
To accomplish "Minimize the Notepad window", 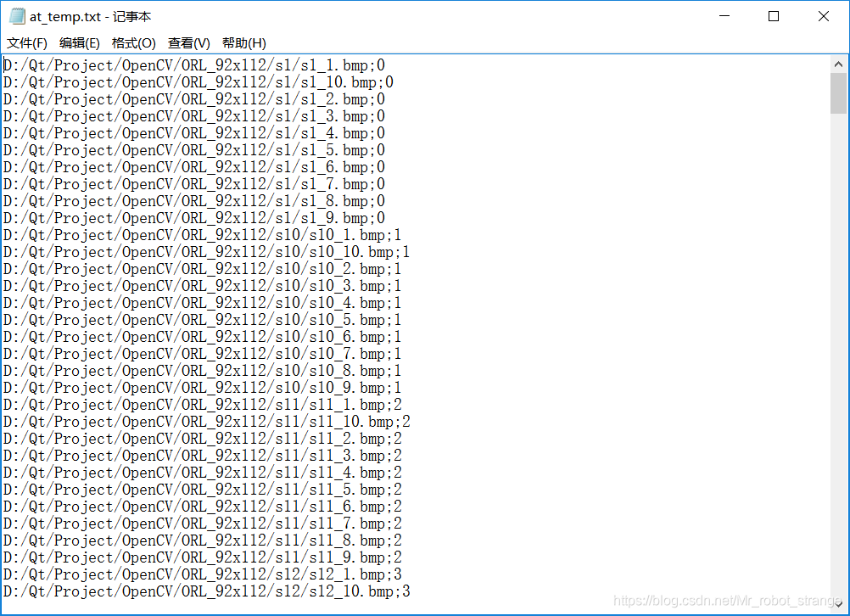I will (724, 16).
